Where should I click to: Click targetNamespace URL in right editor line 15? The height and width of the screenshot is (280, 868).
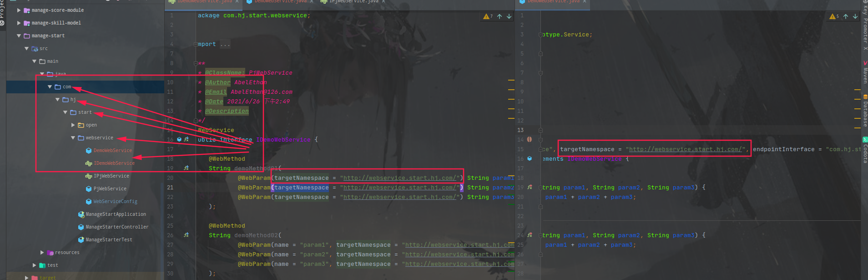tap(685, 149)
